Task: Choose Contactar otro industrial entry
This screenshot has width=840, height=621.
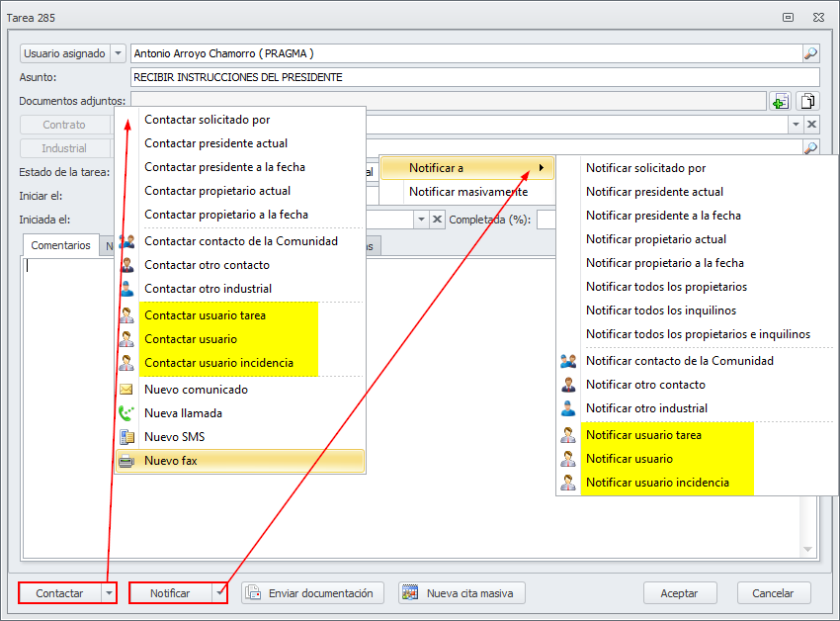Action: click(x=240, y=289)
